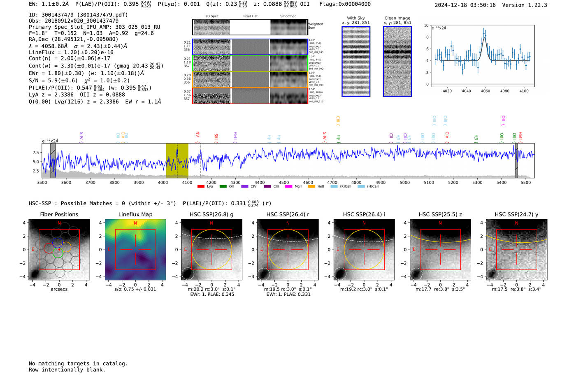Screen dimensions: 576x392
Task: Open the HSC SSP(26.4) i image
Action: pos(364,249)
